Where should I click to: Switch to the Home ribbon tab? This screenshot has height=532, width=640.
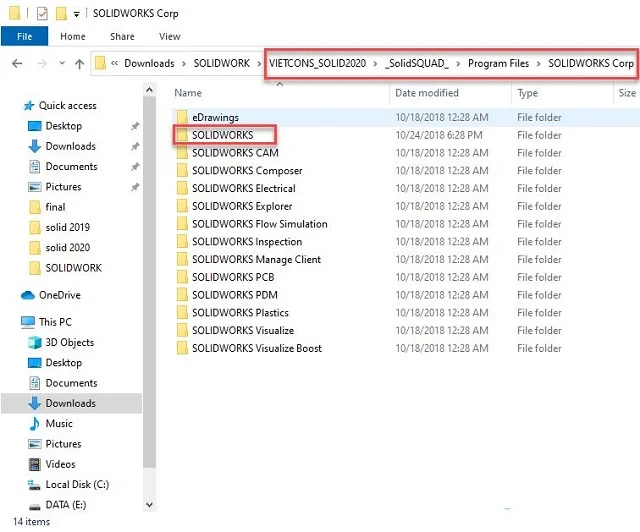point(73,36)
